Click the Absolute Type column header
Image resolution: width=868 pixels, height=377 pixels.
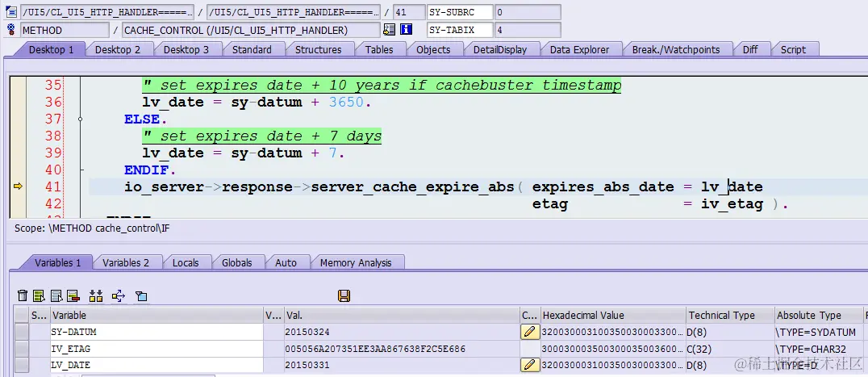pos(818,315)
